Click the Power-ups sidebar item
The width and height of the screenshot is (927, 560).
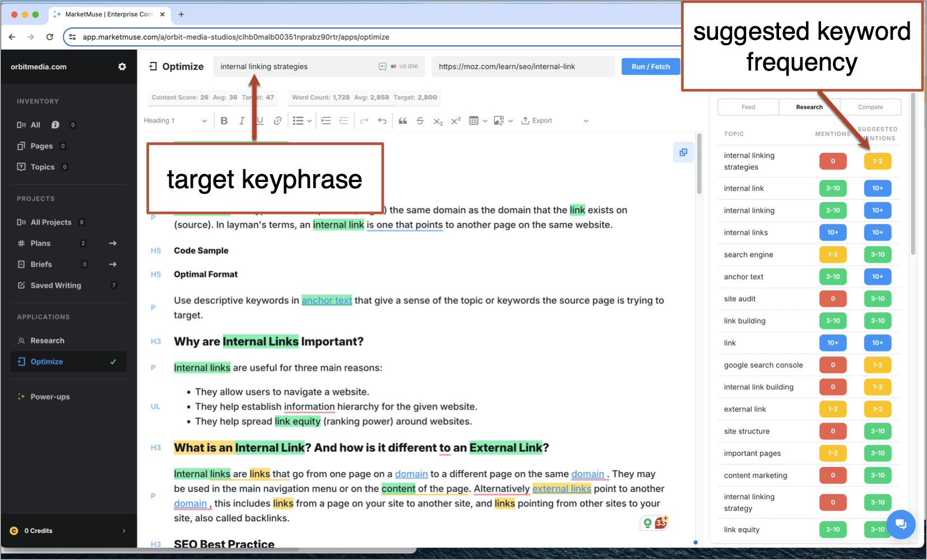coord(50,396)
